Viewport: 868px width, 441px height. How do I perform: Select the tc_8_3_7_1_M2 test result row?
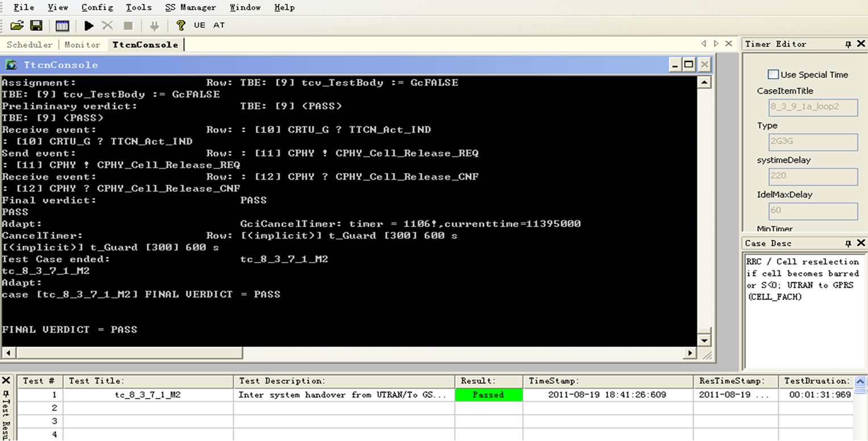(x=147, y=395)
